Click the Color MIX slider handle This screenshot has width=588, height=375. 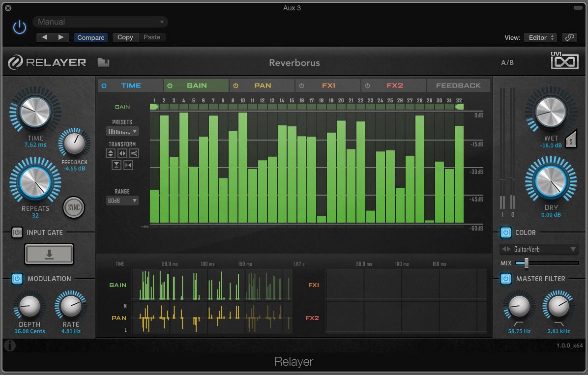[526, 263]
